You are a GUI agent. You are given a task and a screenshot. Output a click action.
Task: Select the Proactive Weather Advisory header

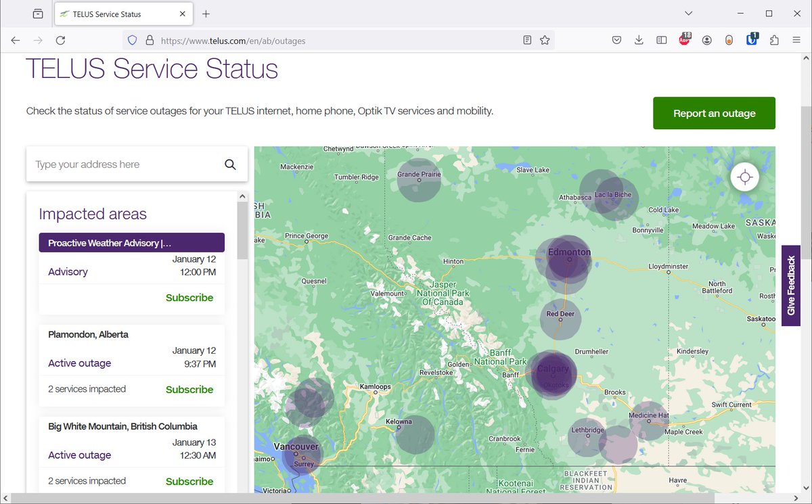tap(132, 243)
